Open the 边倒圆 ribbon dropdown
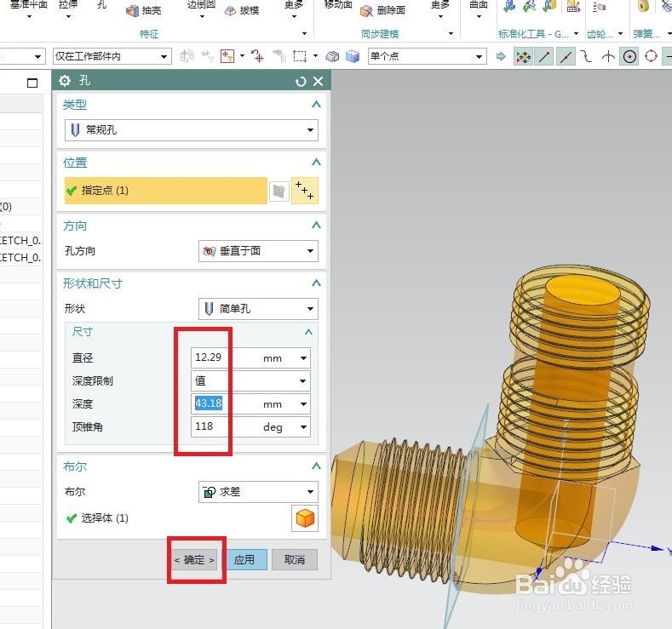672x629 pixels. coord(201,9)
